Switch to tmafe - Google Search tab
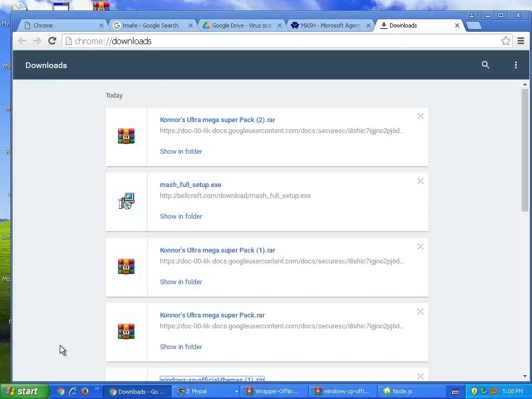532x399 pixels. [x=151, y=25]
